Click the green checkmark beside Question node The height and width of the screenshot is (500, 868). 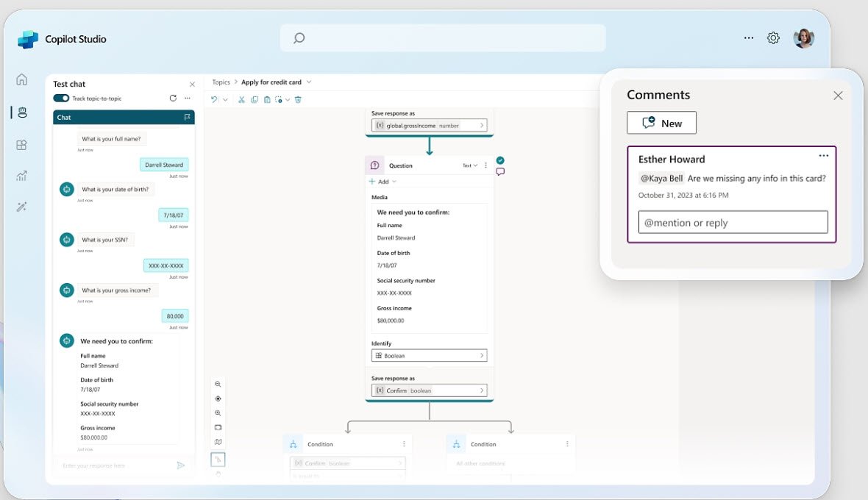pyautogui.click(x=500, y=160)
